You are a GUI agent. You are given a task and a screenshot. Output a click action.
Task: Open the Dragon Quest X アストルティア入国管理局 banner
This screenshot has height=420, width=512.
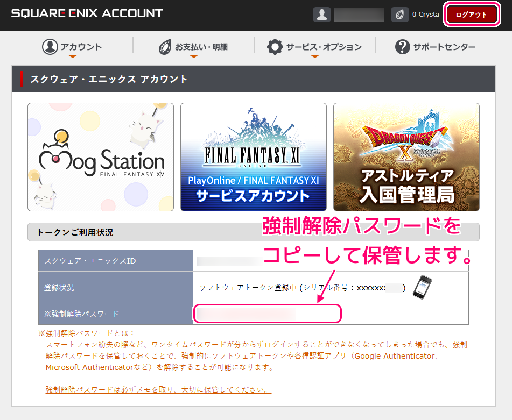tap(406, 157)
